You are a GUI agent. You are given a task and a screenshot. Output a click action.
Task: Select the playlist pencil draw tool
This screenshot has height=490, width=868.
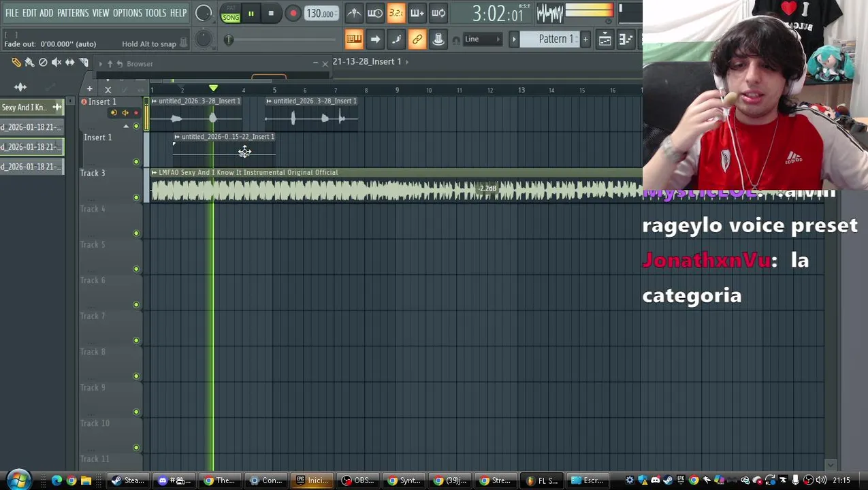tap(16, 63)
